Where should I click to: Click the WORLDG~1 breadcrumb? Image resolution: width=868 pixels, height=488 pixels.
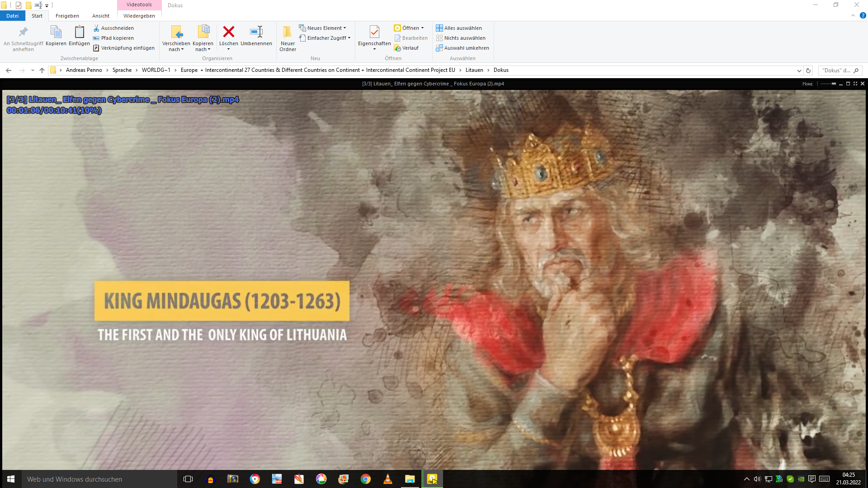pos(156,70)
